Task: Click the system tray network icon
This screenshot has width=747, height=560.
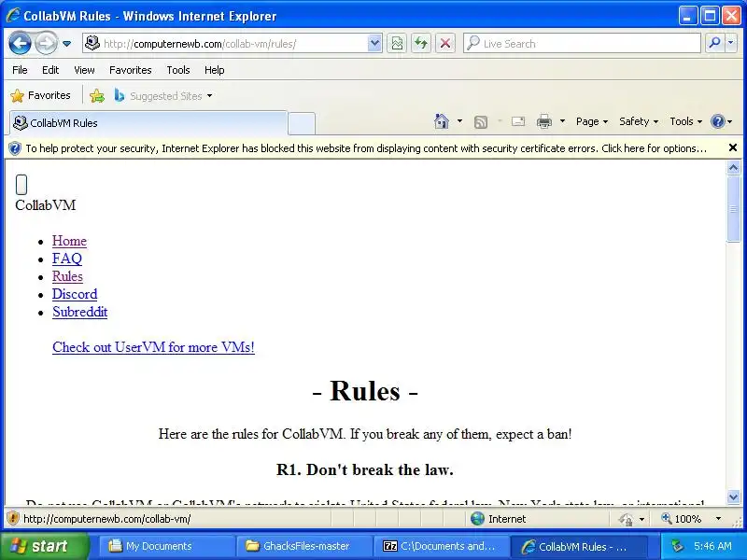Action: pyautogui.click(x=678, y=546)
